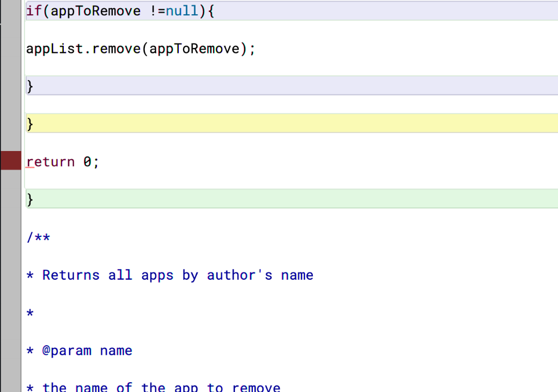
Task: Click the closing brace under appList.remove line
Action: [31, 86]
